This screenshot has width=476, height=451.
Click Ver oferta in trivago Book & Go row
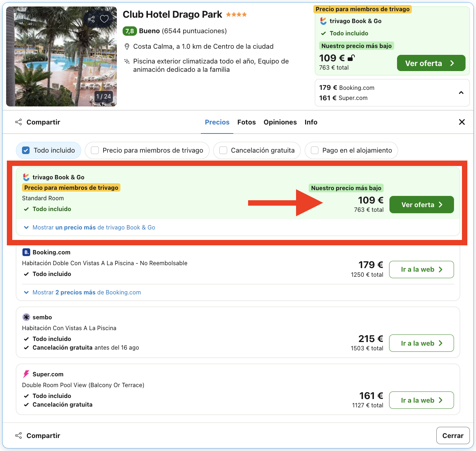(x=422, y=205)
